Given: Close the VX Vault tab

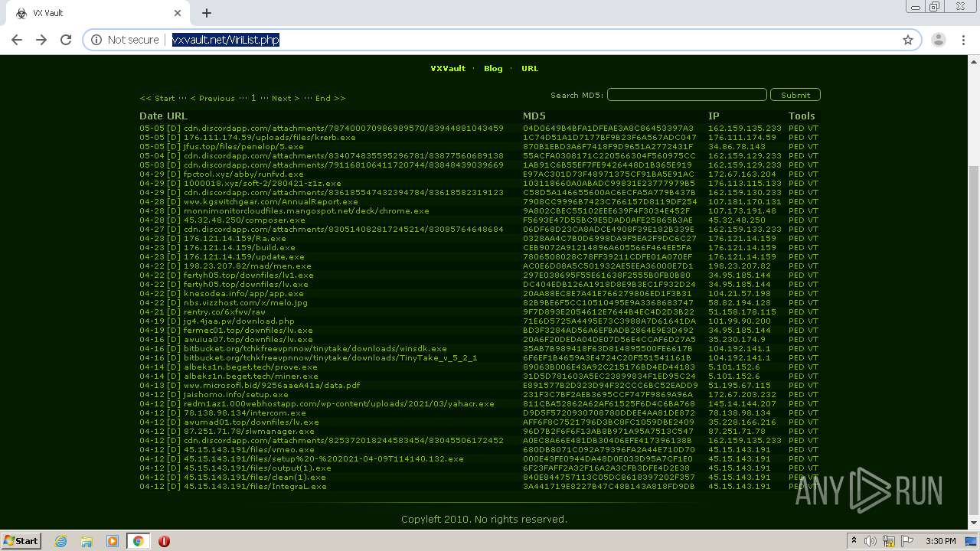Looking at the screenshot, I should 177,13.
